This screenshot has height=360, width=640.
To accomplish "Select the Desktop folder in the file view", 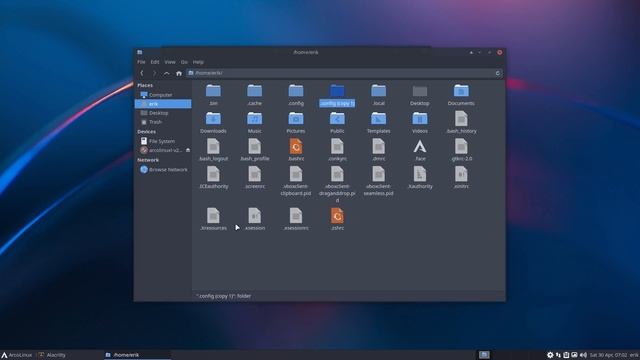I will click(x=420, y=95).
